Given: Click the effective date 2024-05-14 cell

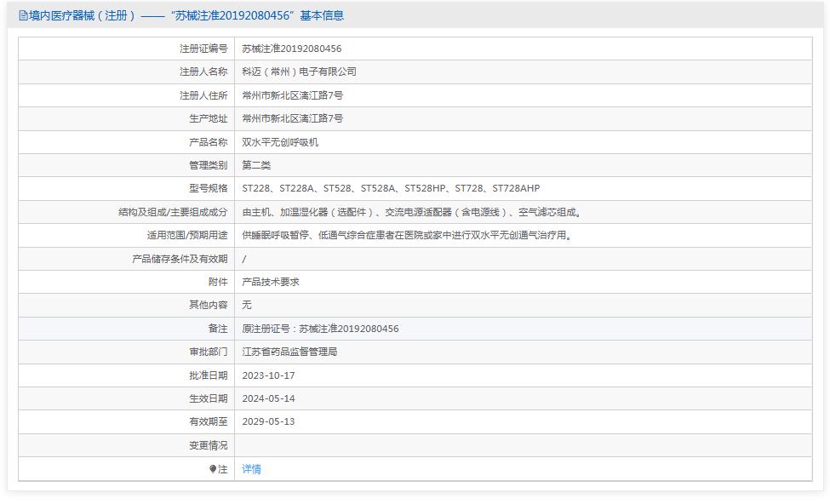Looking at the screenshot, I should pyautogui.click(x=272, y=398).
